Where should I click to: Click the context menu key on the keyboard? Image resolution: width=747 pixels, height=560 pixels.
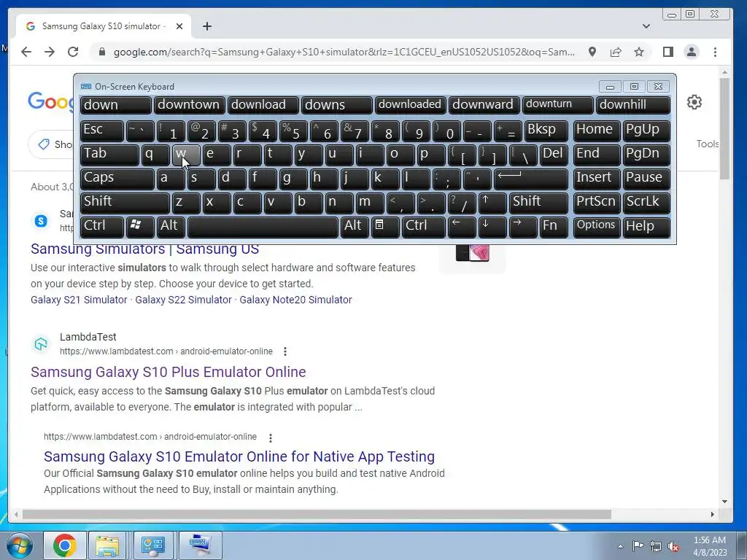(385, 226)
